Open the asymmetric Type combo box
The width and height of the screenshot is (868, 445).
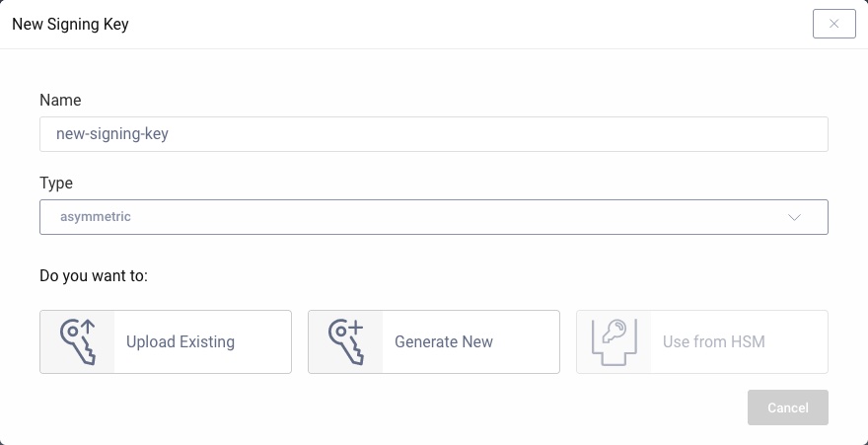433,217
